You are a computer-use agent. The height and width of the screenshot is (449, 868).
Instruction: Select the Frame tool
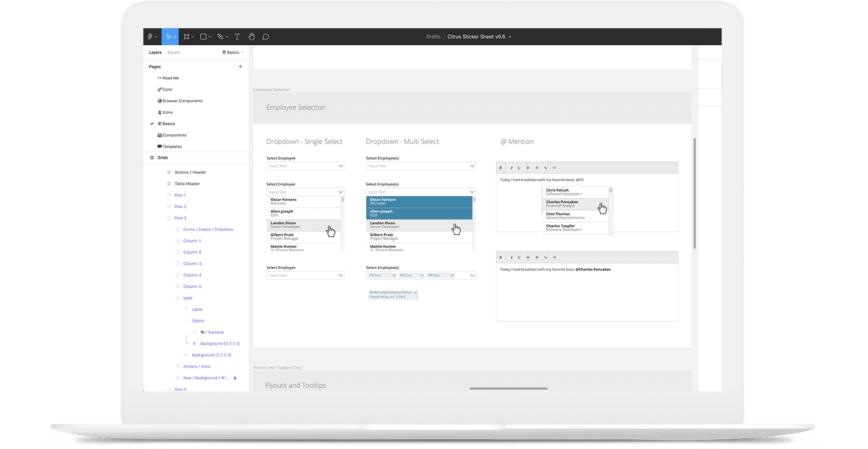tap(187, 37)
